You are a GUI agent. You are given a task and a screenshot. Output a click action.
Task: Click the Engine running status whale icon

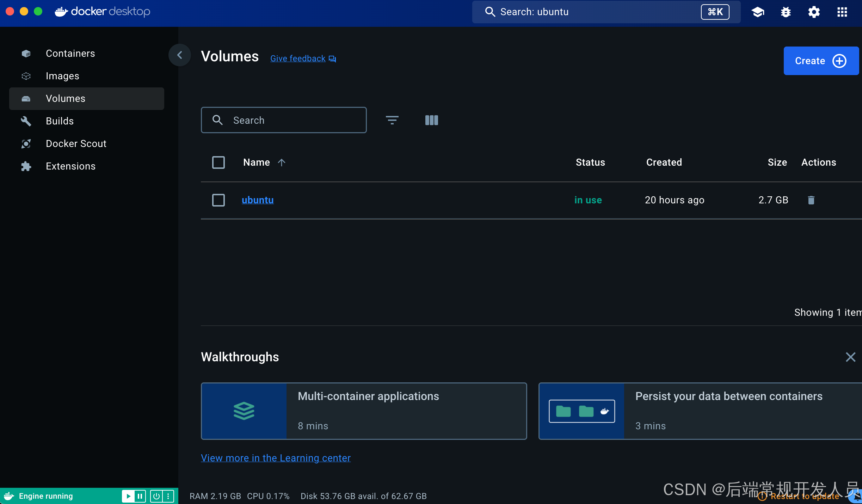(9, 496)
